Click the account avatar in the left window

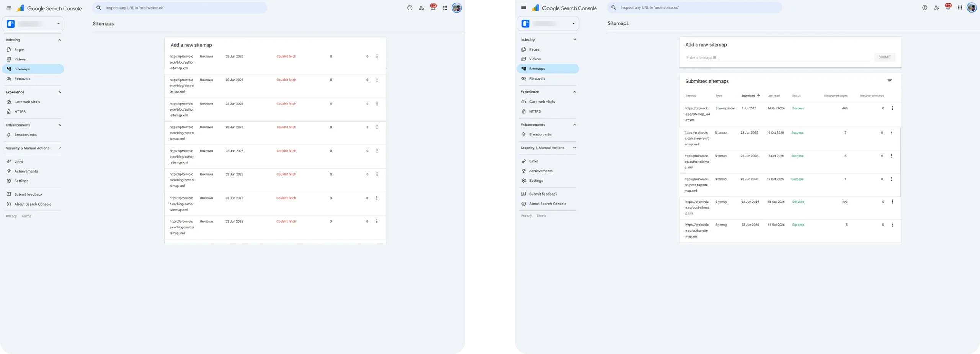click(x=457, y=8)
